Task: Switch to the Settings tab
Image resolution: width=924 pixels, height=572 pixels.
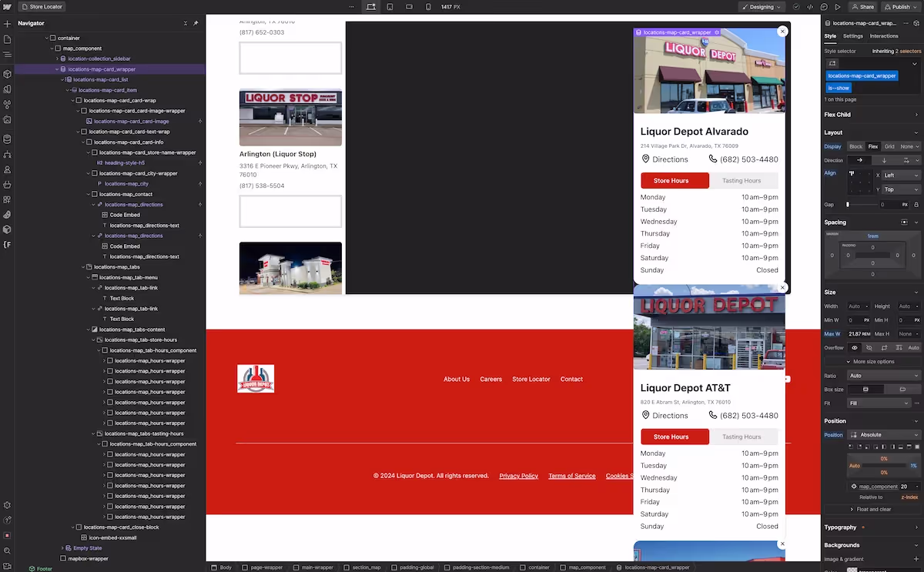Action: tap(853, 36)
